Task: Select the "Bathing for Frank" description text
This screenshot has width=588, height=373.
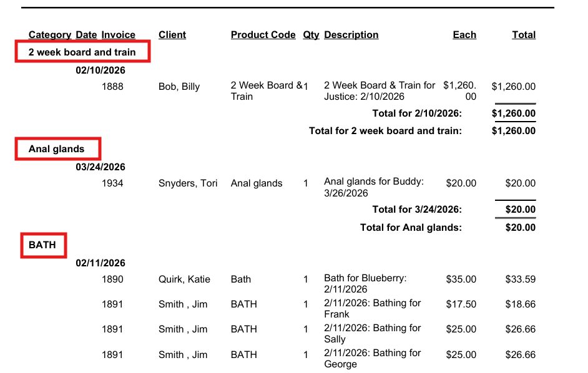Action: click(x=372, y=309)
